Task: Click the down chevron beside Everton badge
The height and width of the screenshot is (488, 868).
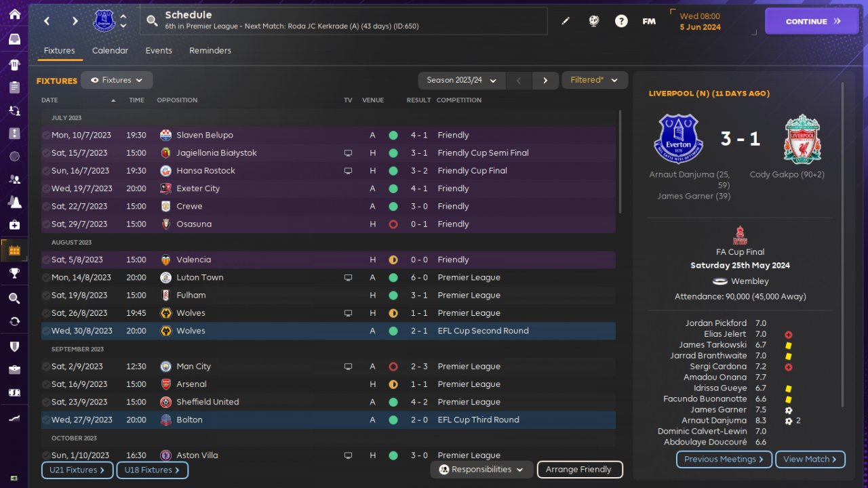Action: [123, 26]
